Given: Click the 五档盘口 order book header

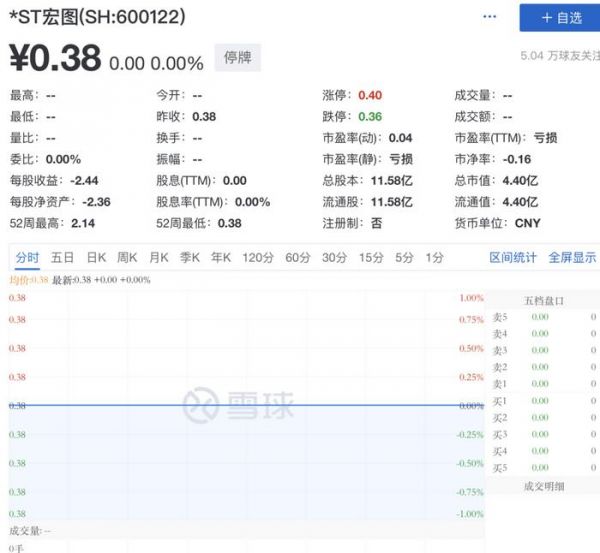Looking at the screenshot, I should (x=544, y=300).
